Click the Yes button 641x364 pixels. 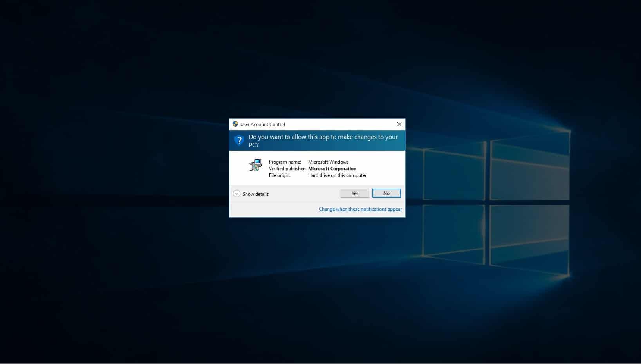click(355, 193)
